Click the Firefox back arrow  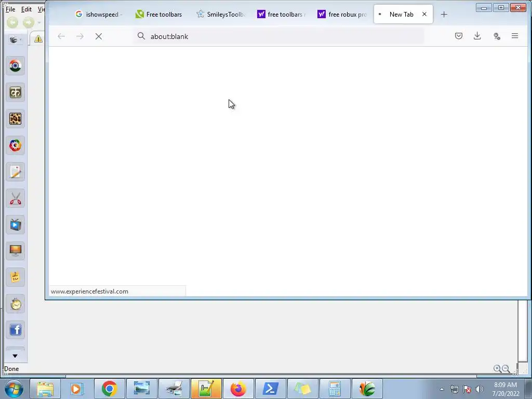pyautogui.click(x=61, y=36)
